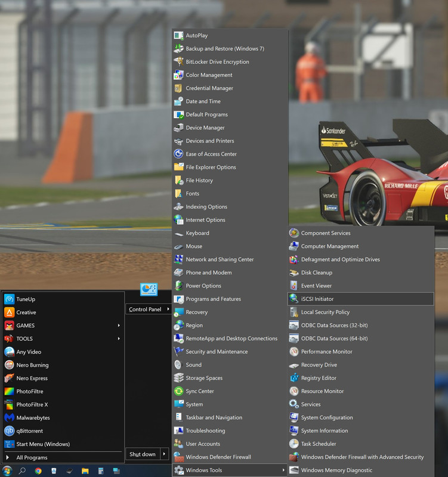Click the Control Panel picture icon above menu

pyautogui.click(x=149, y=289)
